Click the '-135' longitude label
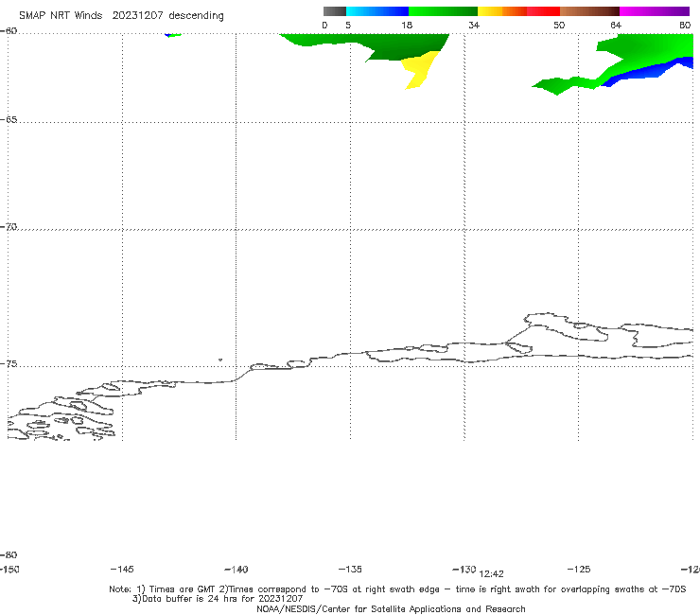Screen dimensions: 700x615 click(x=350, y=569)
